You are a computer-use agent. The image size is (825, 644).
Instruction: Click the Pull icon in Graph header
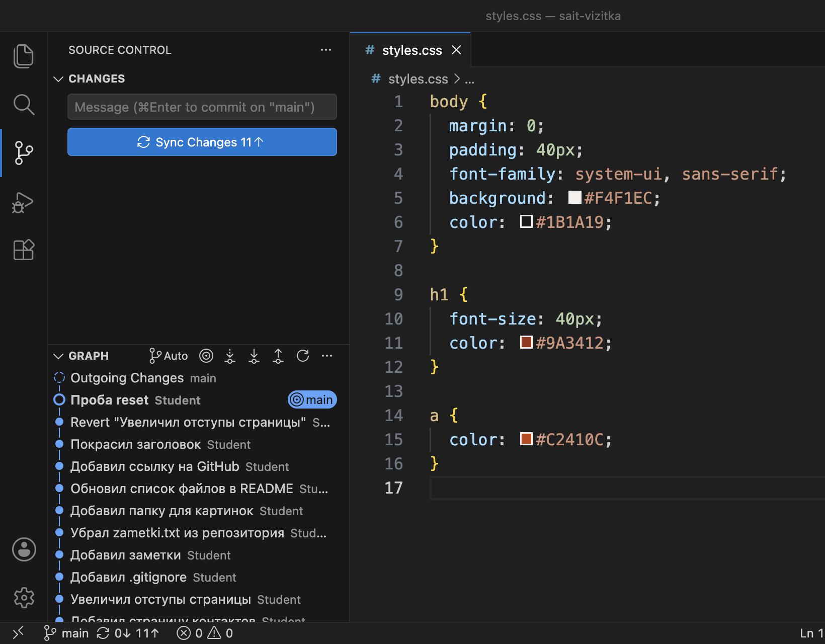pyautogui.click(x=254, y=356)
